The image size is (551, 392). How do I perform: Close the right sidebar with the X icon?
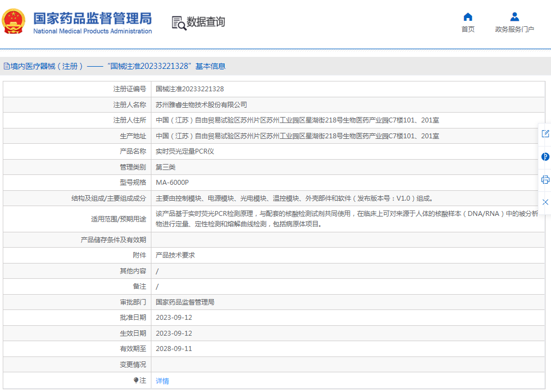point(545,202)
